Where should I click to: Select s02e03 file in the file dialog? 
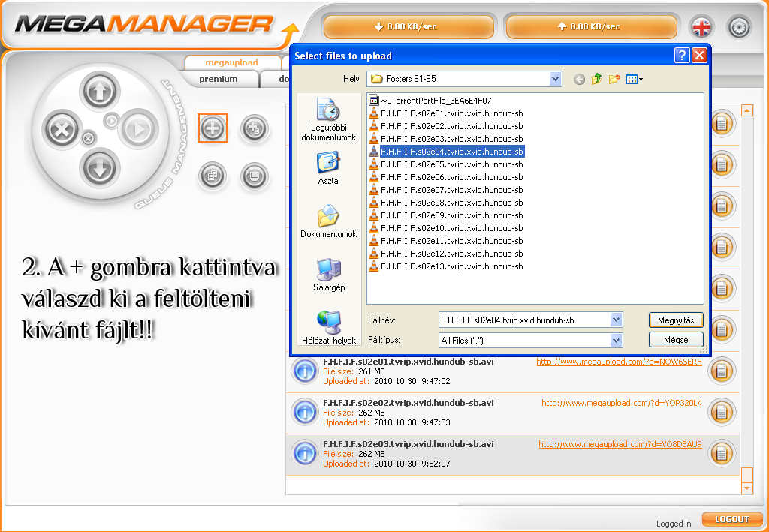click(x=446, y=139)
